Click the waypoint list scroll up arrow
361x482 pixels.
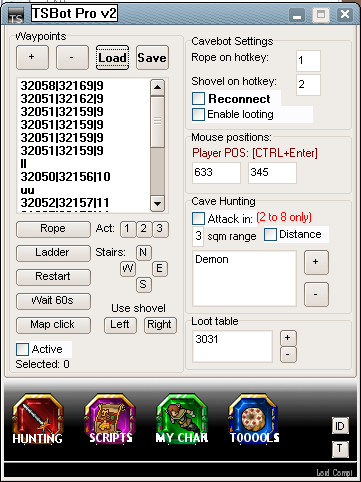pyautogui.click(x=157, y=88)
